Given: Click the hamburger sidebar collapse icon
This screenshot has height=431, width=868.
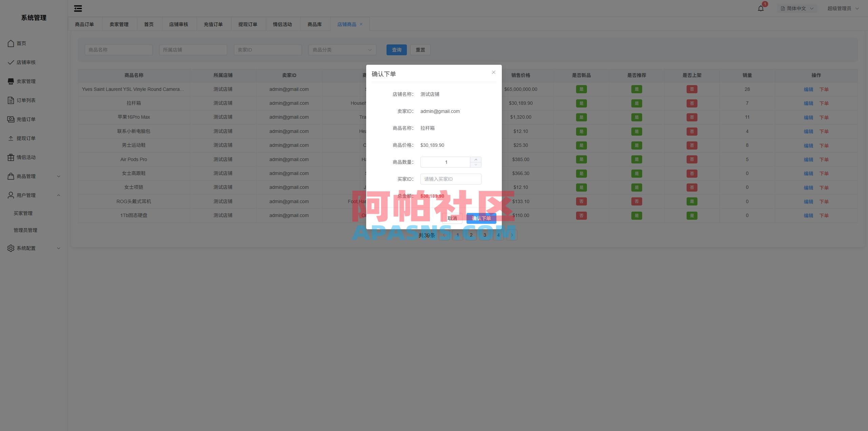Looking at the screenshot, I should pos(78,8).
